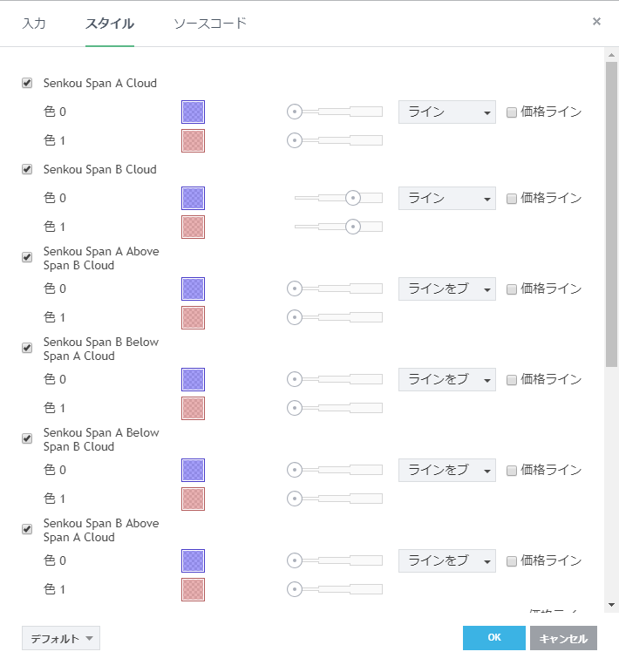Open color 1 swatch for Span B Above Span A Cloud
Viewport: 619px width, 672px height.
[x=193, y=589]
